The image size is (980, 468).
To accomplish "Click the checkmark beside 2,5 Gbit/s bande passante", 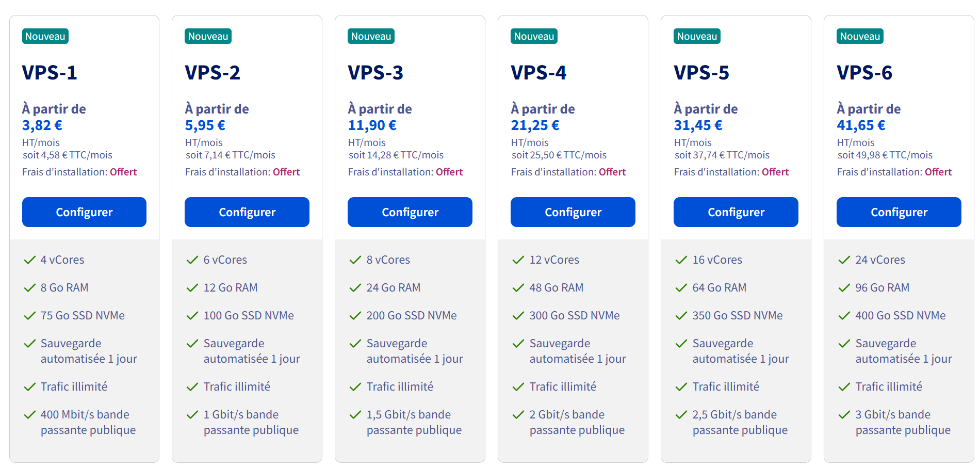I will coord(681,415).
